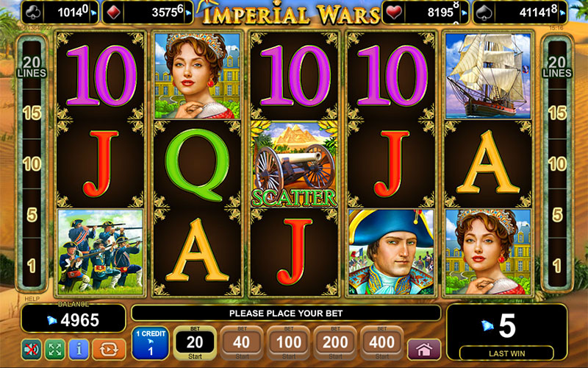Click the spades jackpot icon
Image resolution: width=588 pixels, height=368 pixels.
pos(484,13)
